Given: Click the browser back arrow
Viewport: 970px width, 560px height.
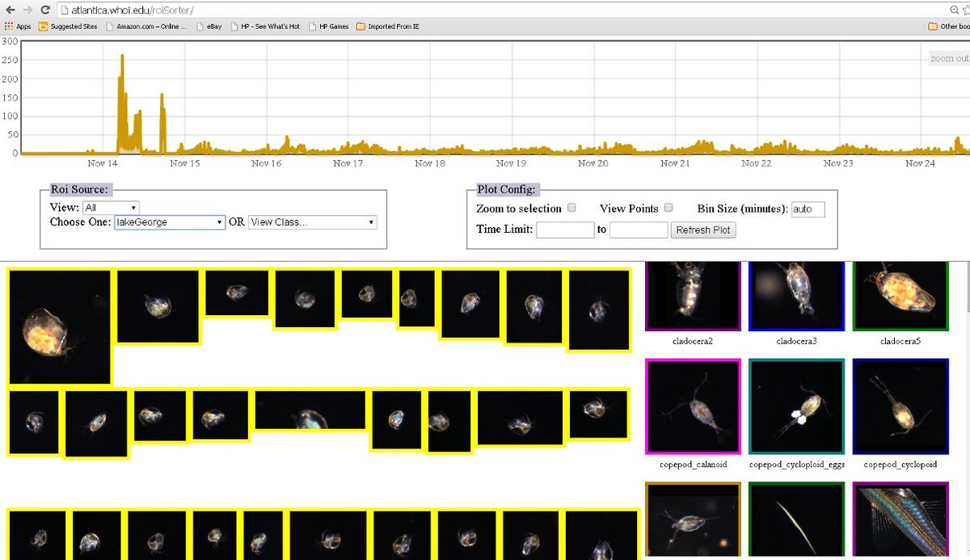Looking at the screenshot, I should click(x=9, y=10).
